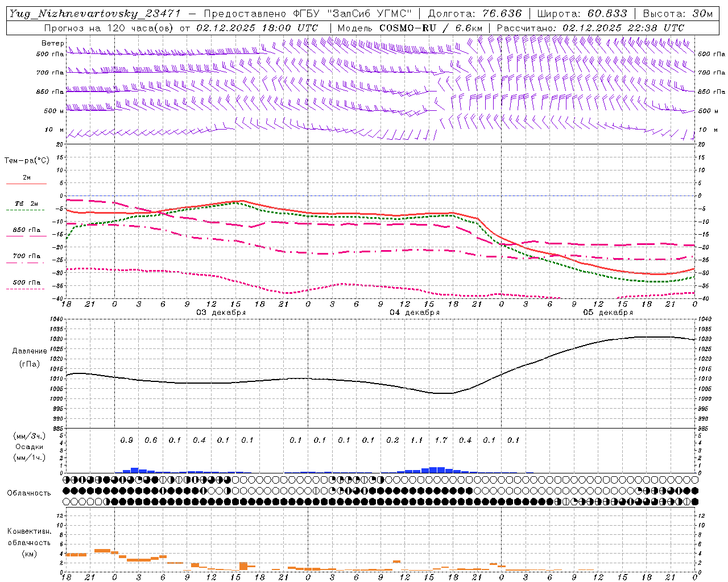Screen dimensions: 728x582
Task: Click the forecast start time 02.12.2025 18:00 UTC
Action: click(x=257, y=28)
